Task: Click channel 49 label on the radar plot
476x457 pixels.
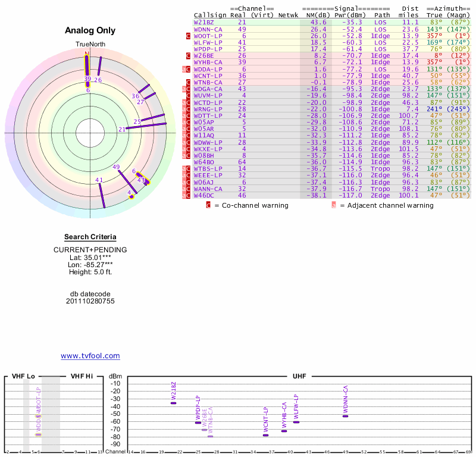Action: (117, 167)
